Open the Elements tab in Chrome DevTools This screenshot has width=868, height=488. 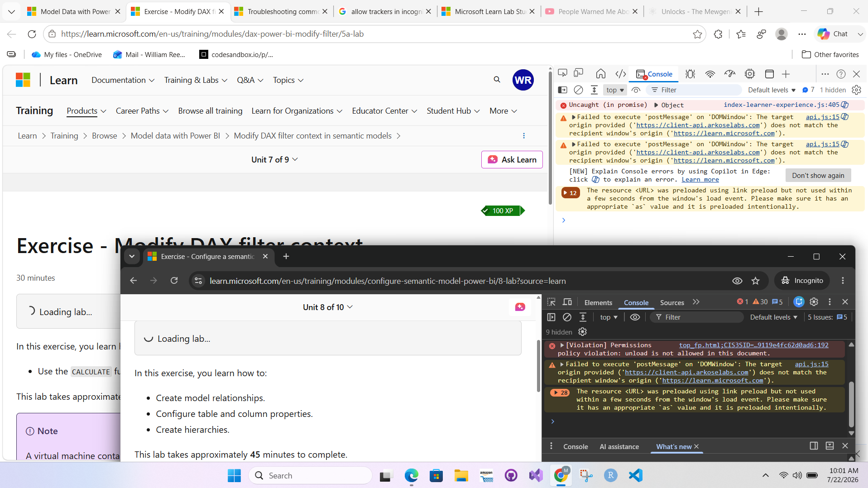598,302
